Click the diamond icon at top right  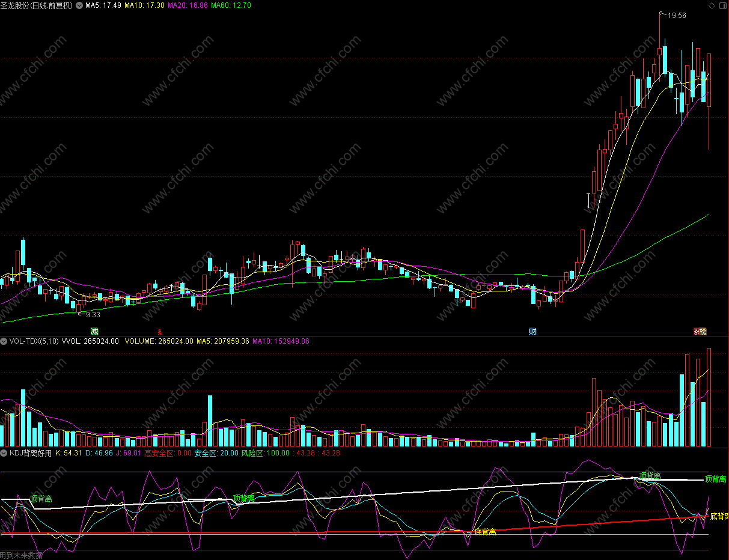click(712, 5)
